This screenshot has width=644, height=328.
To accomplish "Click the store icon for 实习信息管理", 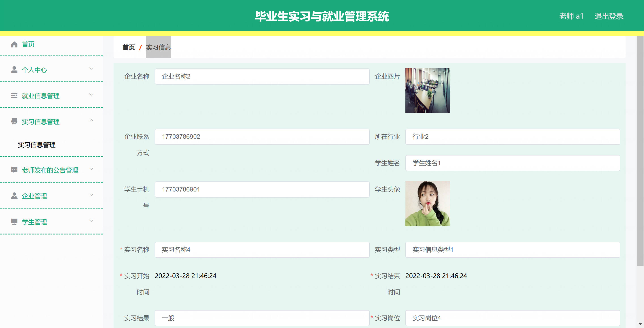I will coord(14,121).
